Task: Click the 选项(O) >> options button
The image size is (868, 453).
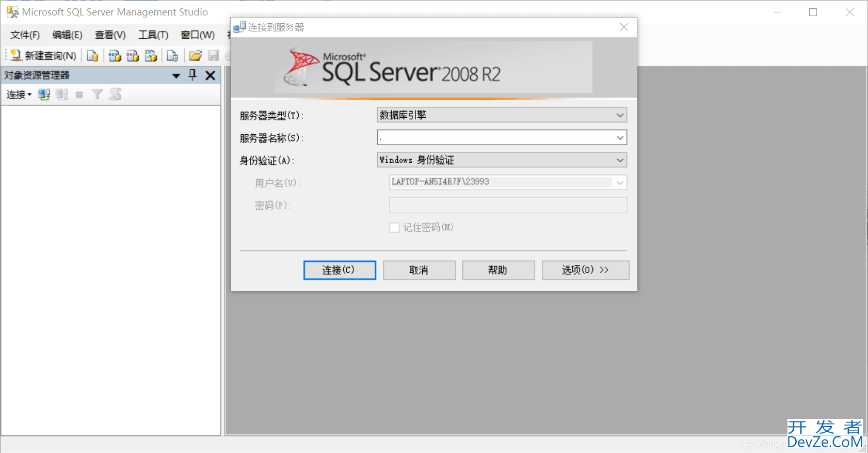Action: pos(585,270)
